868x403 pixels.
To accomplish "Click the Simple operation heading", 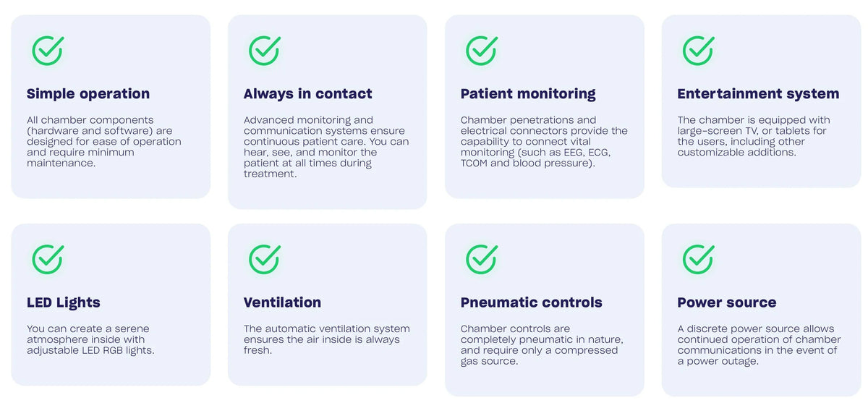I will click(88, 94).
